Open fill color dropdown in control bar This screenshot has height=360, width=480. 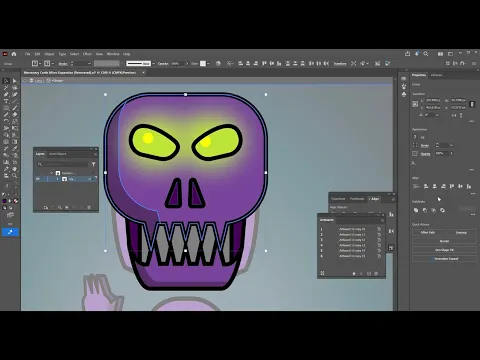40,63
